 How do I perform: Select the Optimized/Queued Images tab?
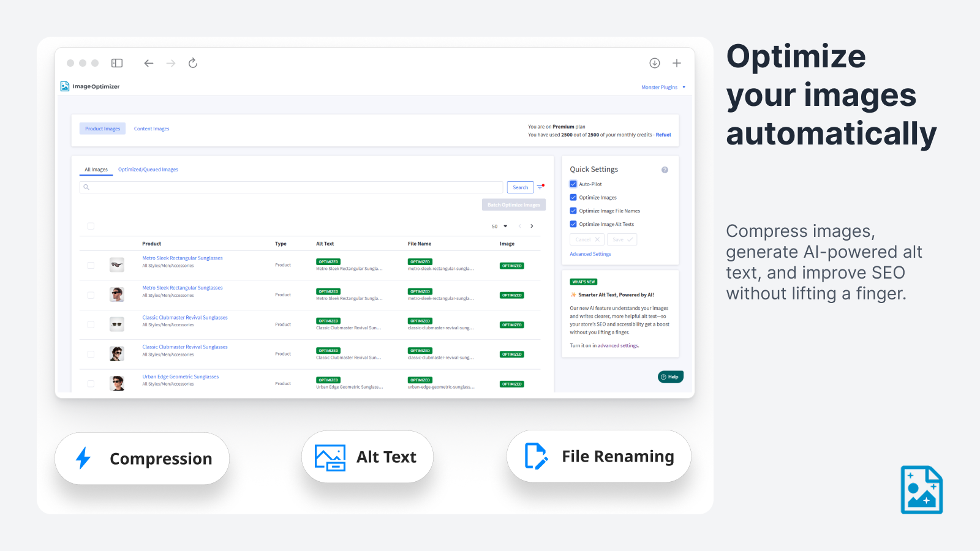(148, 170)
